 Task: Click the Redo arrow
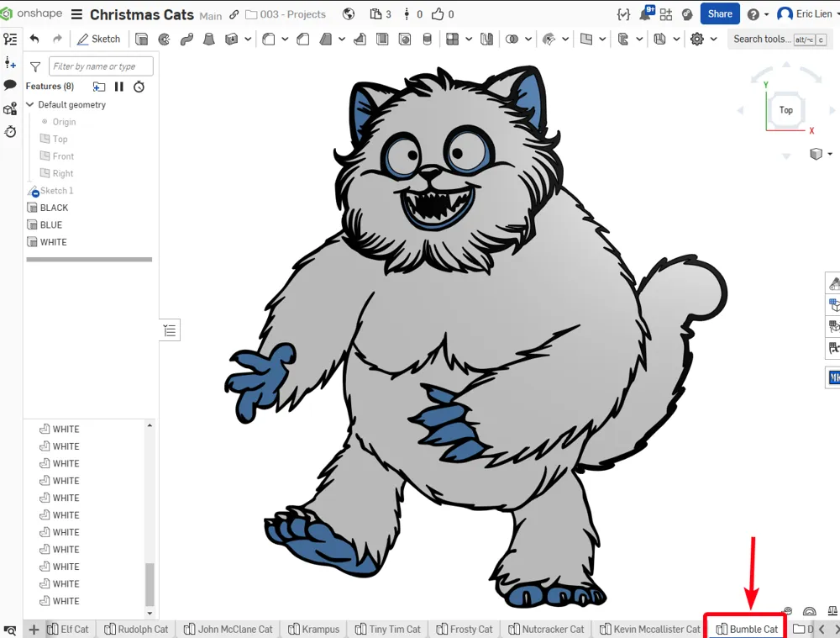pos(57,39)
